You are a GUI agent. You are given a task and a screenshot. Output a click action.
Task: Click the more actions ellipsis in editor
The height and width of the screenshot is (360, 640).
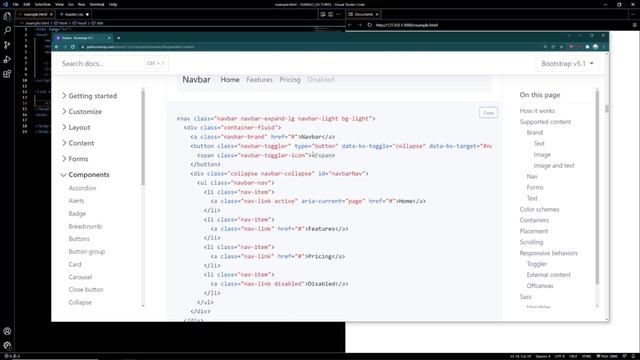[x=338, y=14]
